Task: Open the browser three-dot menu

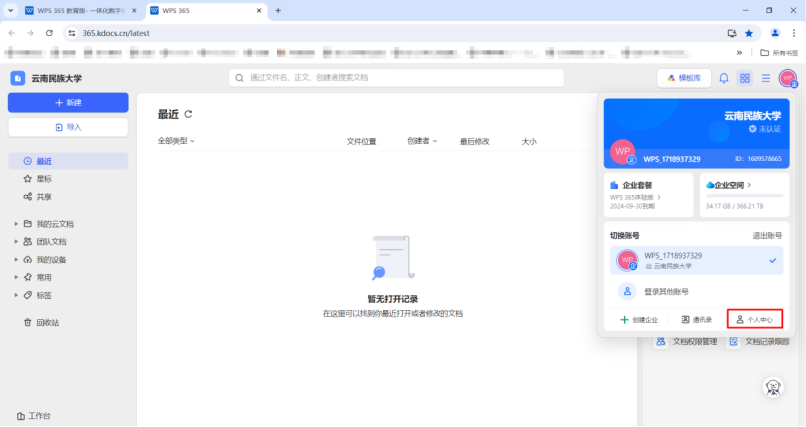Action: [794, 33]
